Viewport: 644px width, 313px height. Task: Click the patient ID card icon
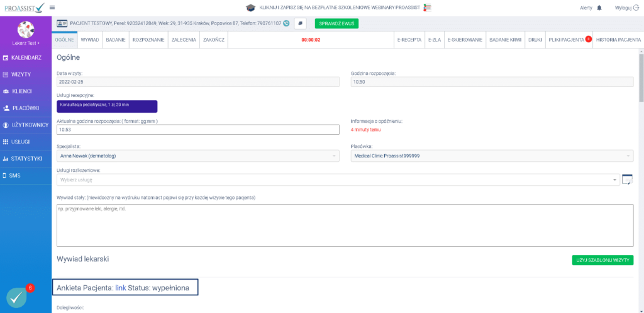pos(62,23)
